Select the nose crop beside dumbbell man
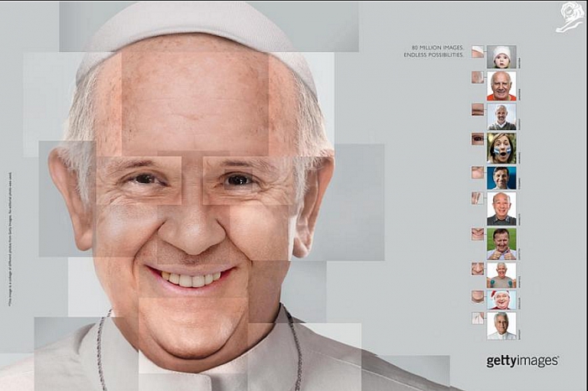The height and width of the screenshot is (391, 588). pyautogui.click(x=478, y=268)
